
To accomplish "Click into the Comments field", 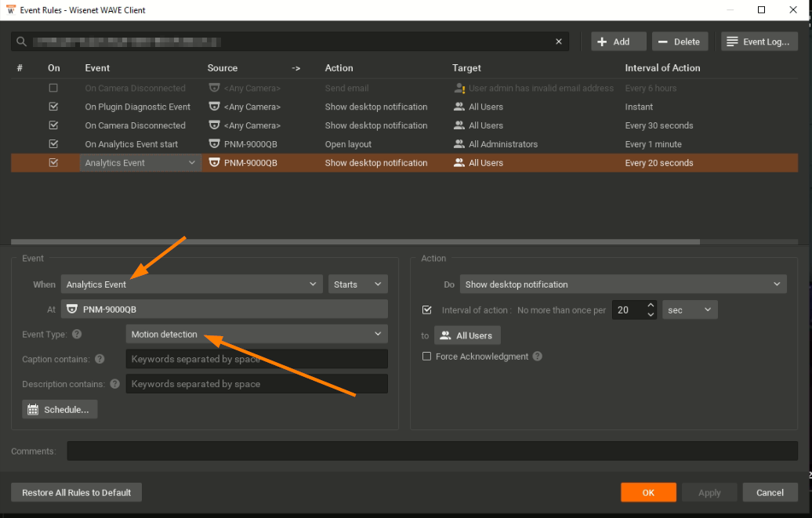I will point(432,451).
